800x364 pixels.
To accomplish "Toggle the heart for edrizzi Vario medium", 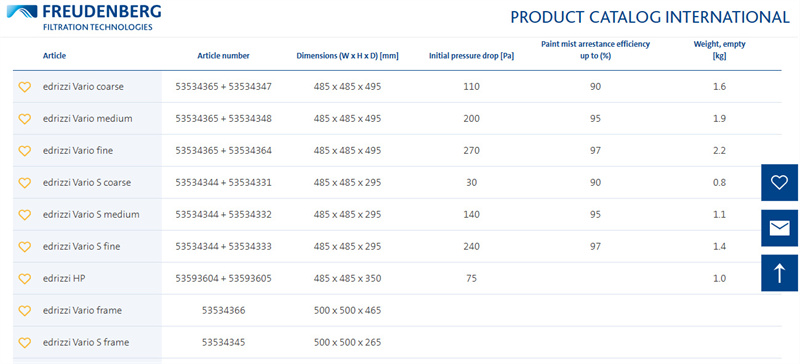I will [x=24, y=119].
